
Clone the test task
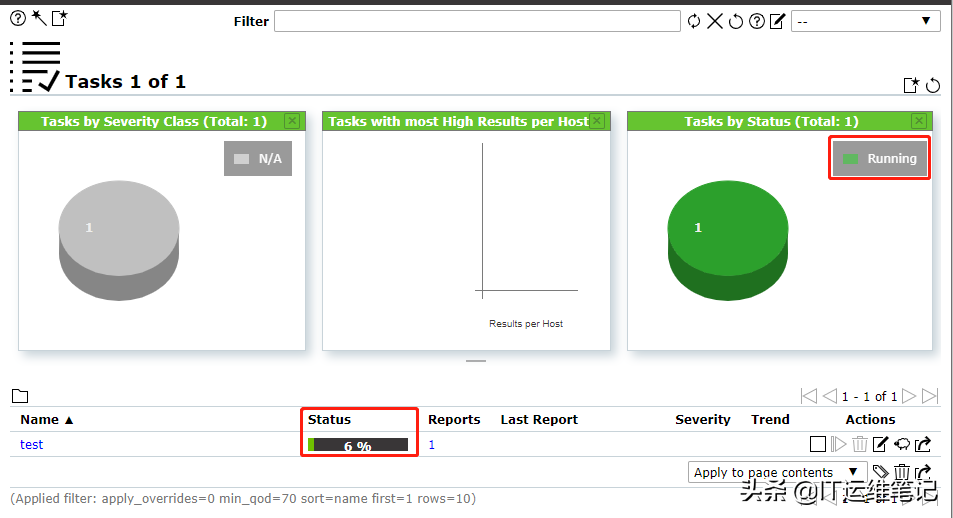(901, 445)
